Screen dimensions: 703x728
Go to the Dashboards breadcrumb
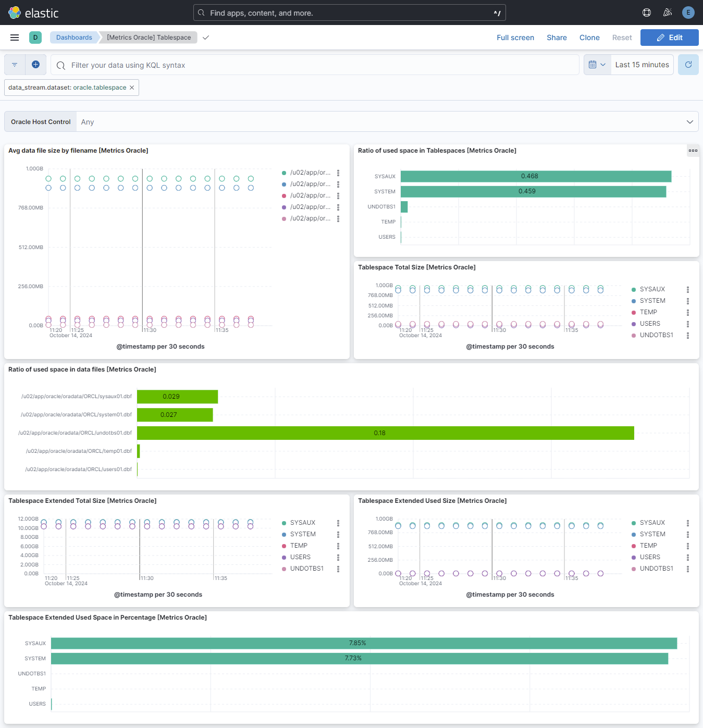(x=74, y=38)
